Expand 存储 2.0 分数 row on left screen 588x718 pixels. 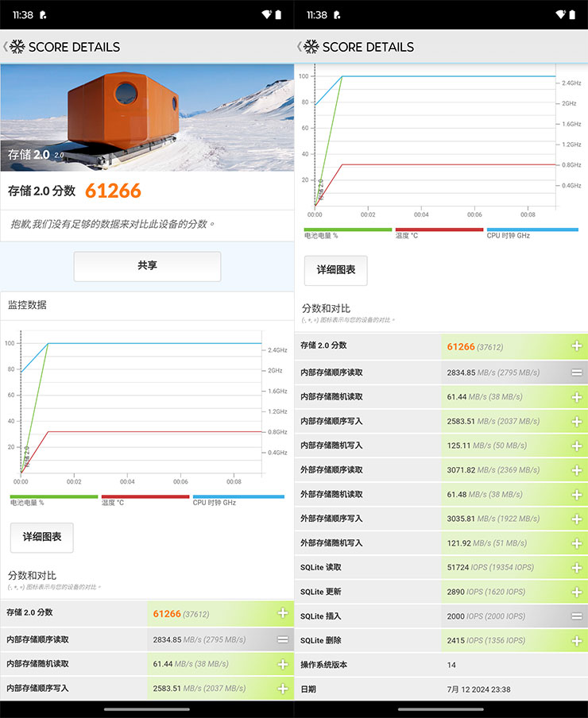point(283,613)
